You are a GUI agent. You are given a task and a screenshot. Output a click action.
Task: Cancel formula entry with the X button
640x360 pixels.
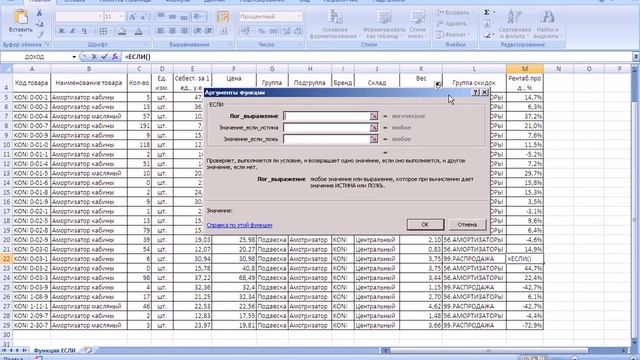coord(94,57)
